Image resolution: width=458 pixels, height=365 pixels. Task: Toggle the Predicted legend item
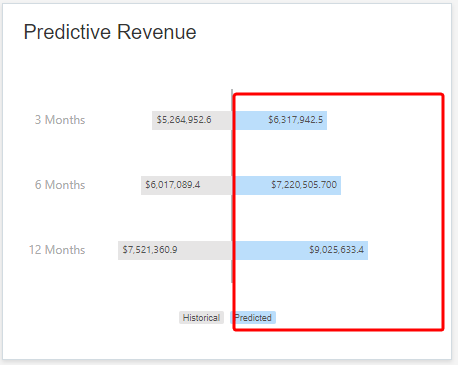[x=253, y=318]
